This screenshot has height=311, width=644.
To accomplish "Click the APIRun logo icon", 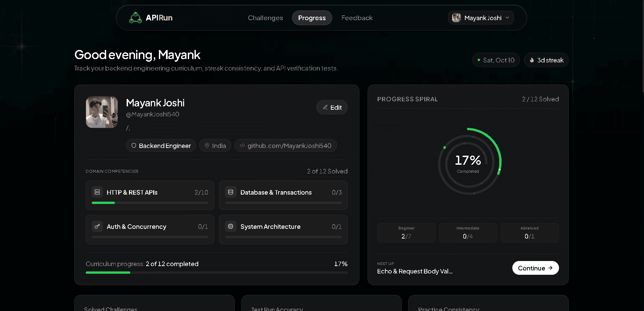I will 135,18.
